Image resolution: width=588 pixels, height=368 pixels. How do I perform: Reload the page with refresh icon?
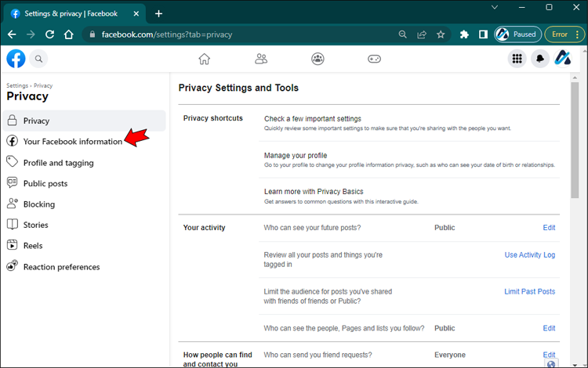point(49,34)
